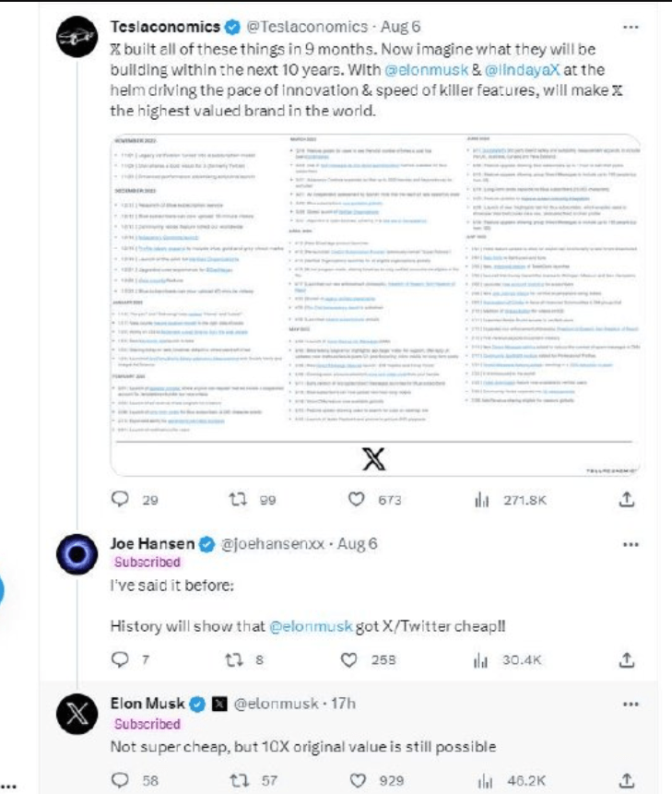The image size is (672, 794).
Task: Like the Teslaconomics post
Action: 357,500
